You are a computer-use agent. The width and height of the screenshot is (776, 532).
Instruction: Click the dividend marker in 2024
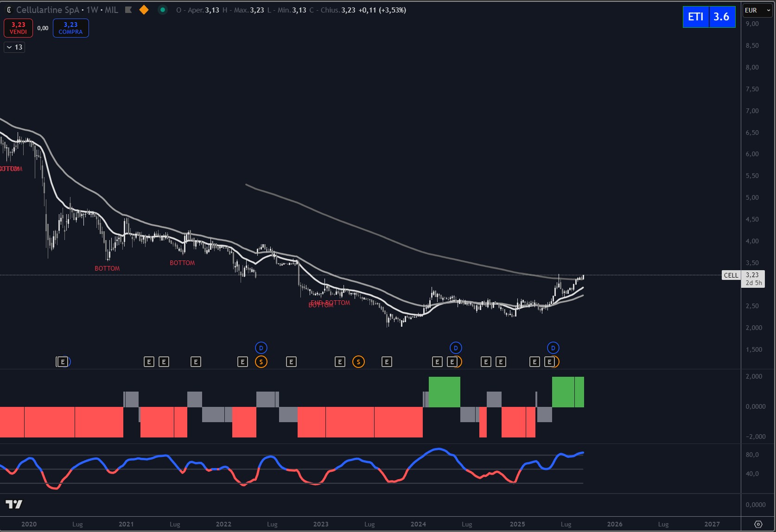(x=456, y=348)
